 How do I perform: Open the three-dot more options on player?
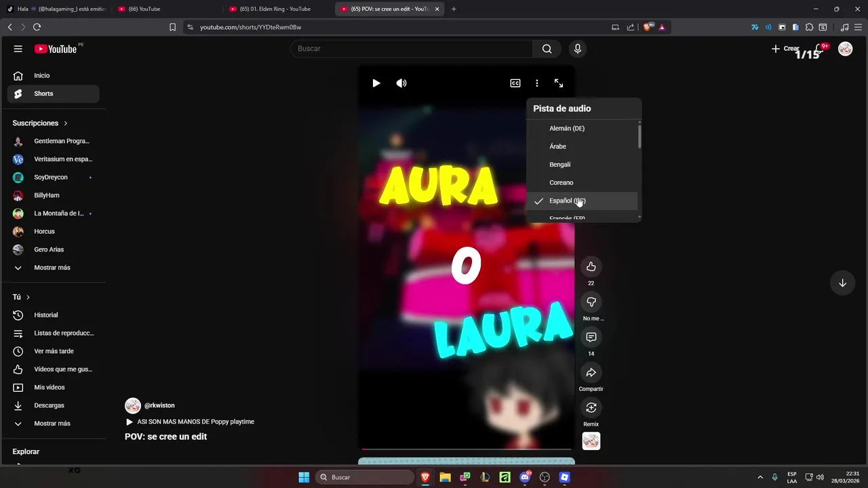point(537,83)
